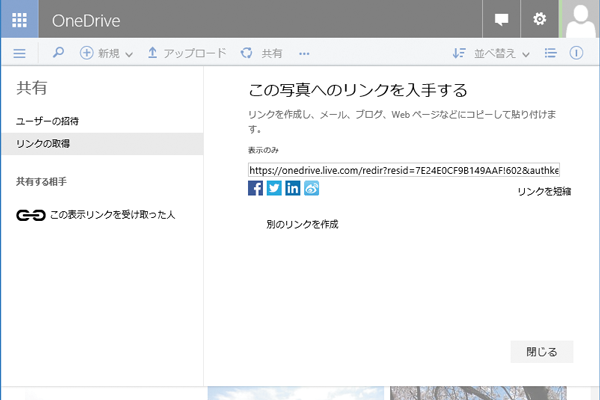Screen dimensions: 600x400
Task: Expand the 新規 dropdown chevron
Action: point(129,54)
